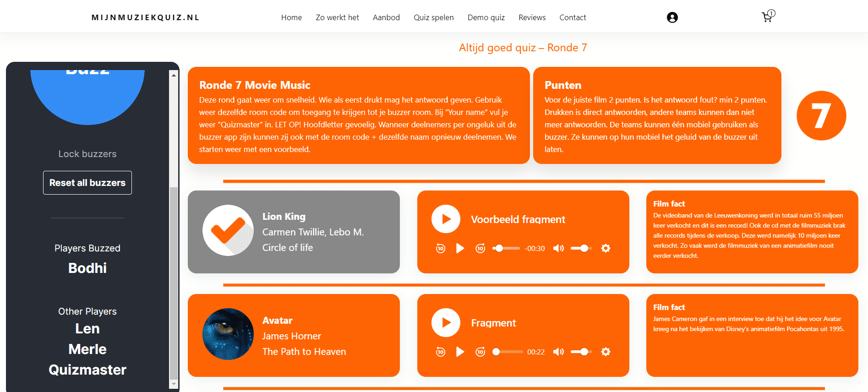This screenshot has height=392, width=868.
Task: Click the Avatar movie thumbnail
Action: pyautogui.click(x=228, y=334)
